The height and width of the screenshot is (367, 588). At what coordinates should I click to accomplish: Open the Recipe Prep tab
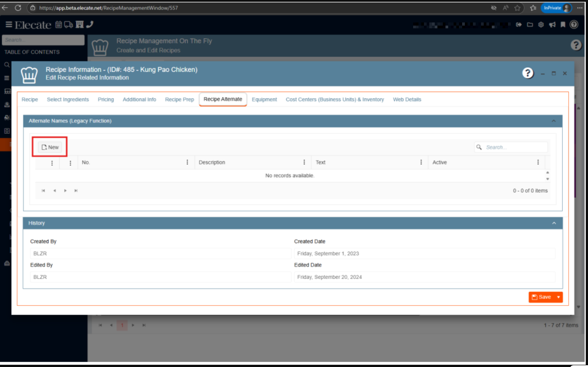tap(179, 99)
